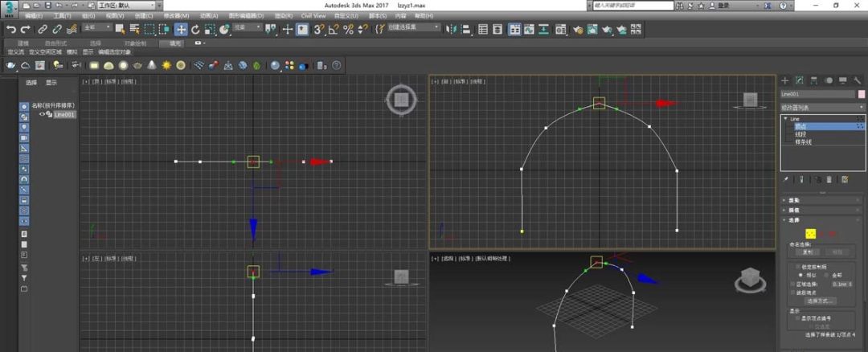Activate the Select Object tool

[x=120, y=29]
